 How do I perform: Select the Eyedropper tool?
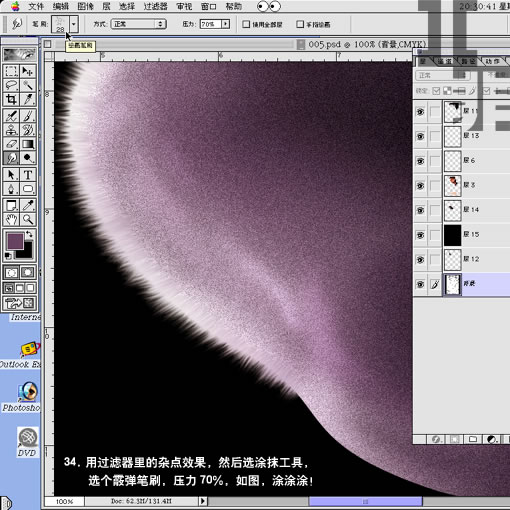click(x=28, y=205)
